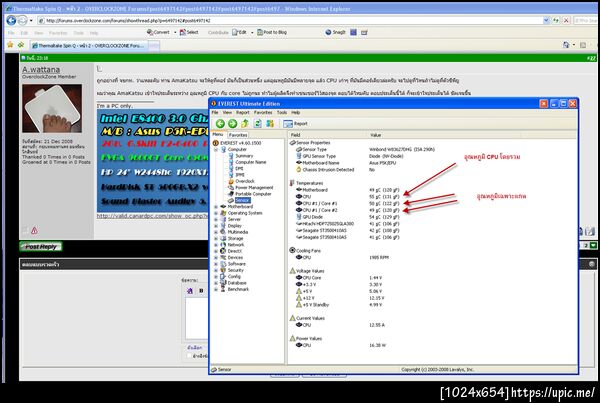Click the SnagIt toolbar button in IE
Screen dimensions: 600x403
point(335,33)
